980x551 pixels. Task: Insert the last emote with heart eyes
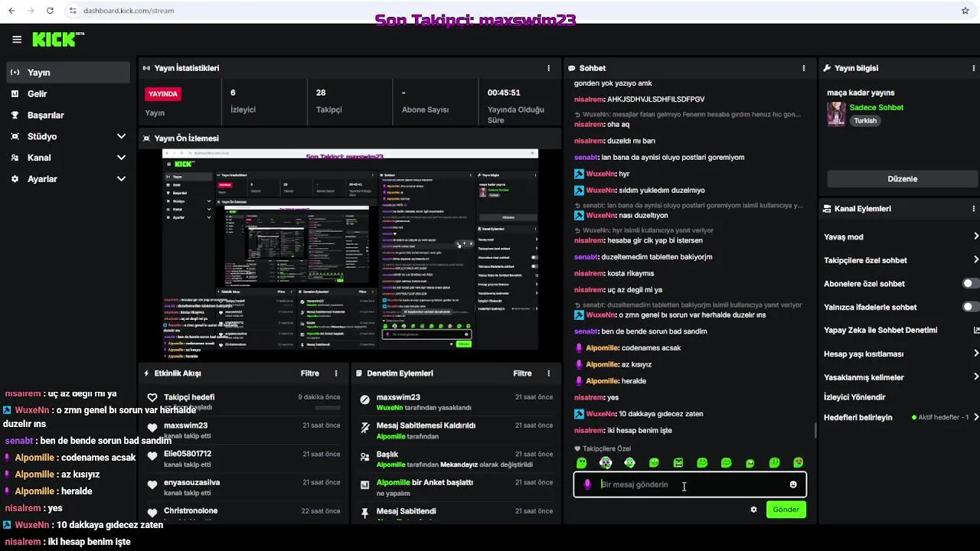point(799,463)
